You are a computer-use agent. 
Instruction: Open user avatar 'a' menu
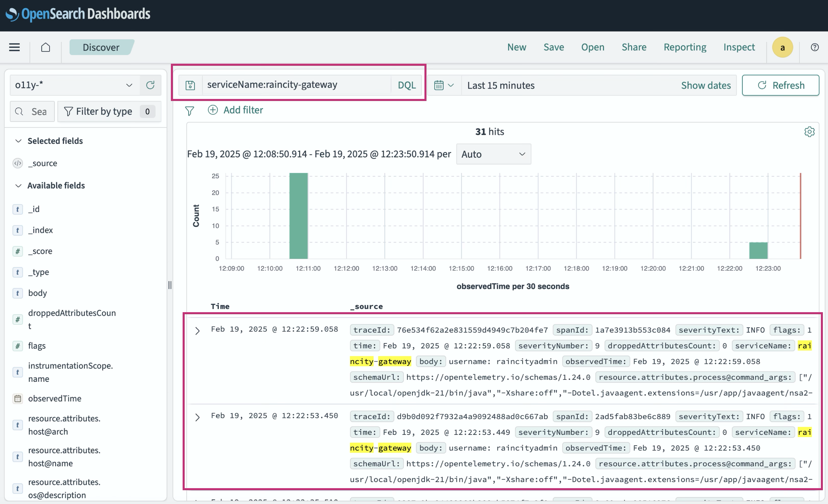click(782, 47)
